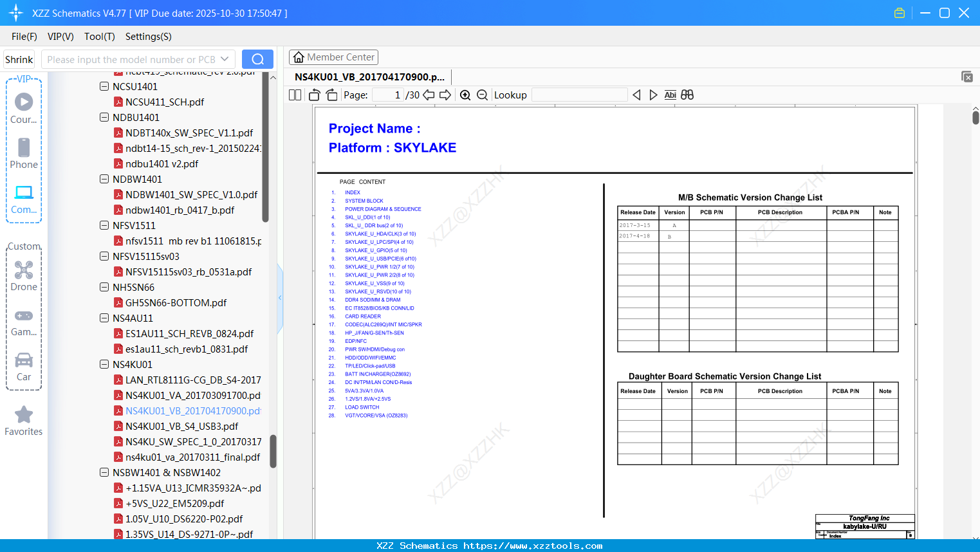Click the blue search button
This screenshot has width=980, height=552.
pos(257,59)
